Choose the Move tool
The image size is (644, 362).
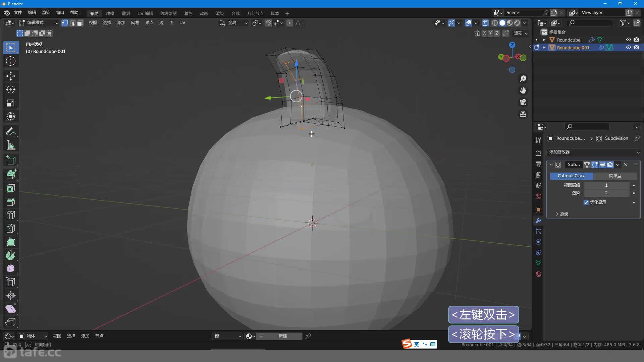click(11, 76)
